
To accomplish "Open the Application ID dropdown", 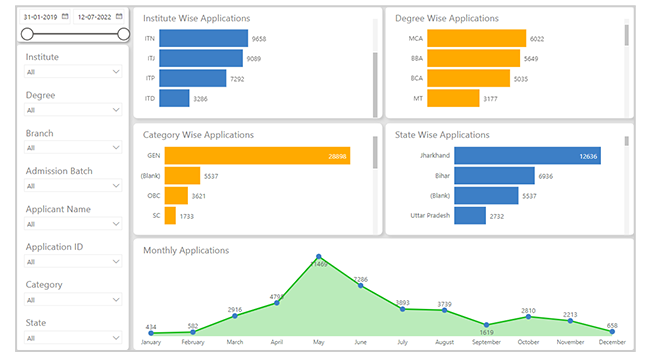I will [73, 262].
